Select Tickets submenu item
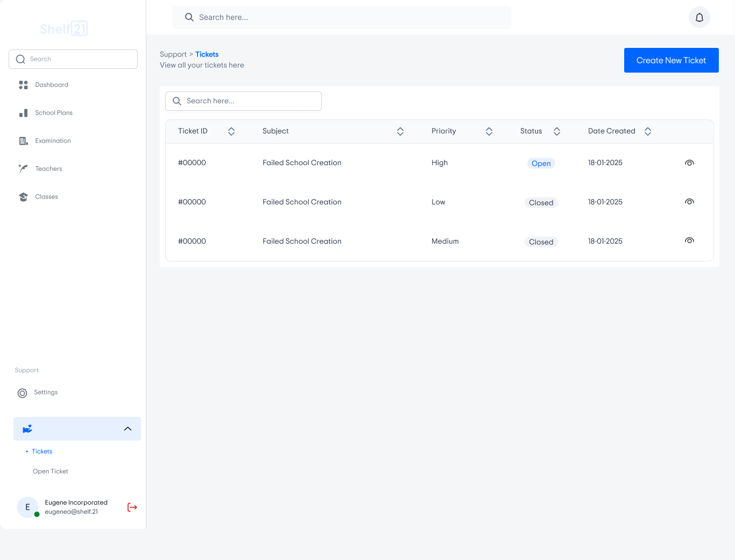 [42, 451]
